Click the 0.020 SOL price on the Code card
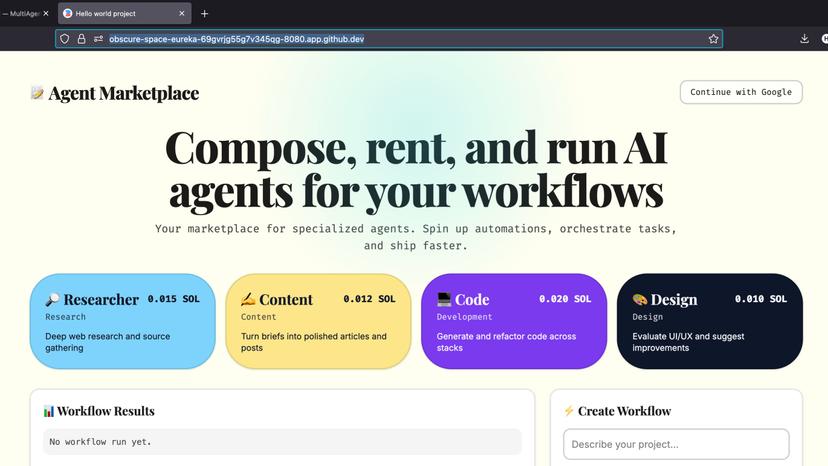Viewport: 828px width, 466px height. coord(564,299)
